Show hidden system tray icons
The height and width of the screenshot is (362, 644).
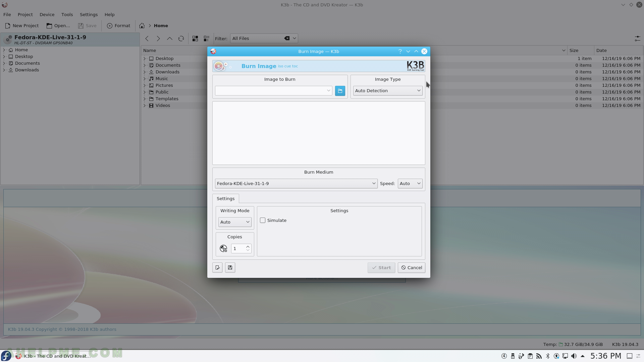click(583, 356)
